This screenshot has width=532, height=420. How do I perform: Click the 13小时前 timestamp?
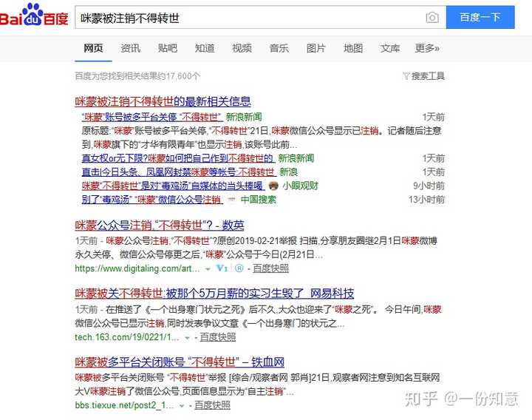426,200
